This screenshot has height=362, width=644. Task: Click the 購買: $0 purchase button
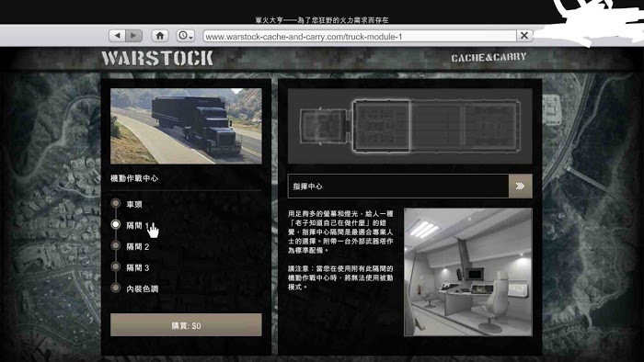(x=186, y=325)
